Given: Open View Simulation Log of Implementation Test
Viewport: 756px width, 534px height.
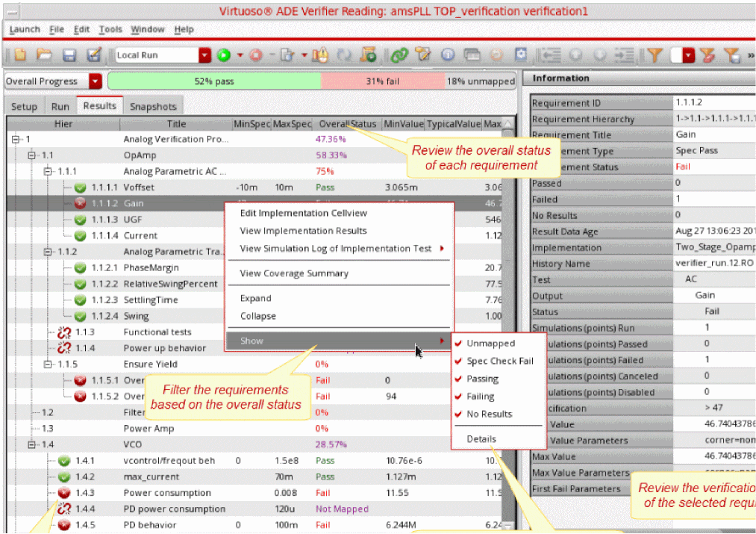Looking at the screenshot, I should click(340, 249).
